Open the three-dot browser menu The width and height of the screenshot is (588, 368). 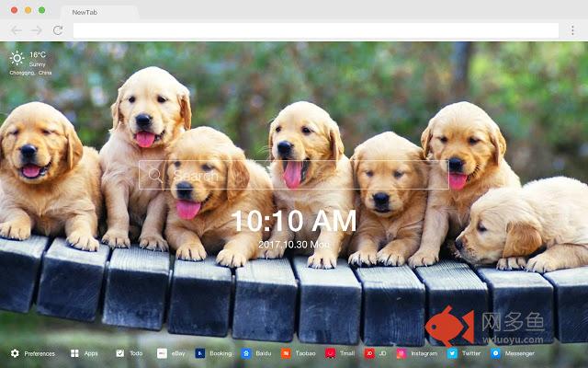point(572,30)
